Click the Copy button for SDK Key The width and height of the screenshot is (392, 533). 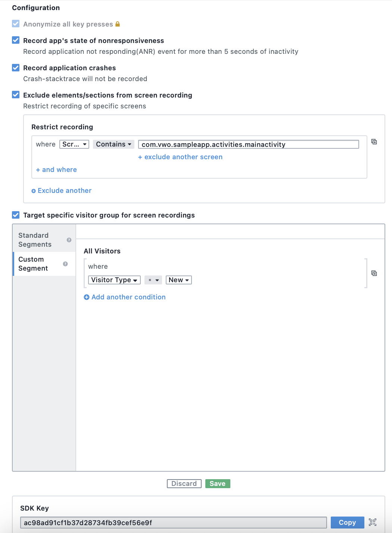coord(347,523)
